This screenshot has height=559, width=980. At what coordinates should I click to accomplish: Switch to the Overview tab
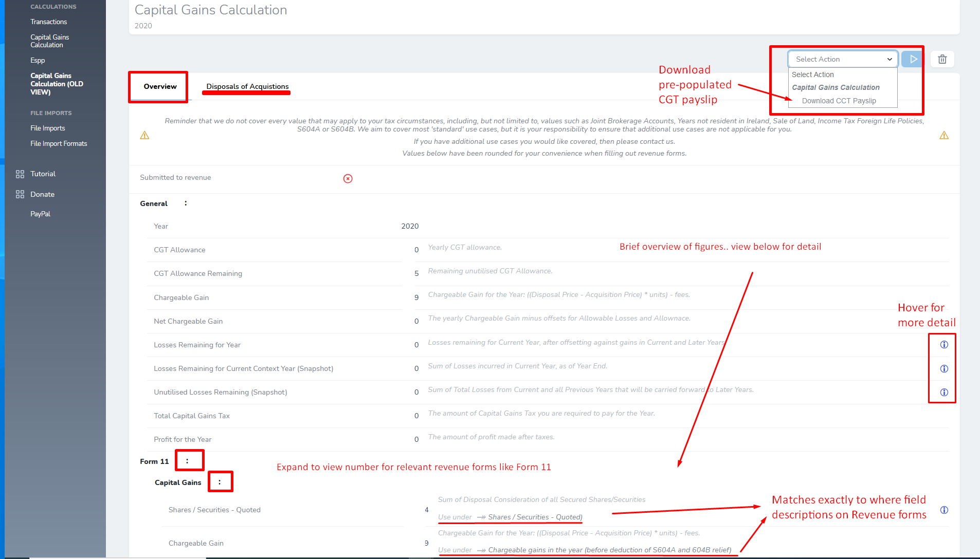click(160, 86)
